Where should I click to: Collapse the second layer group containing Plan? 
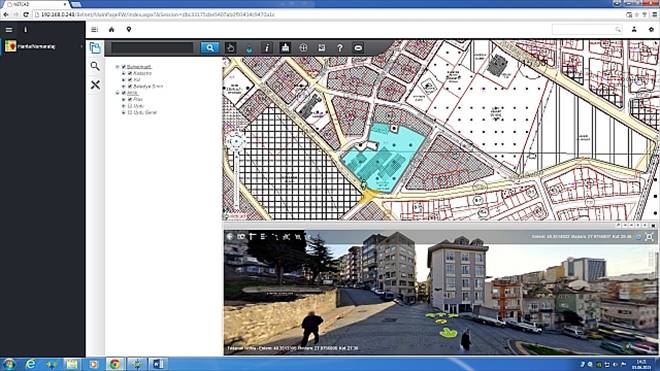click(x=118, y=93)
